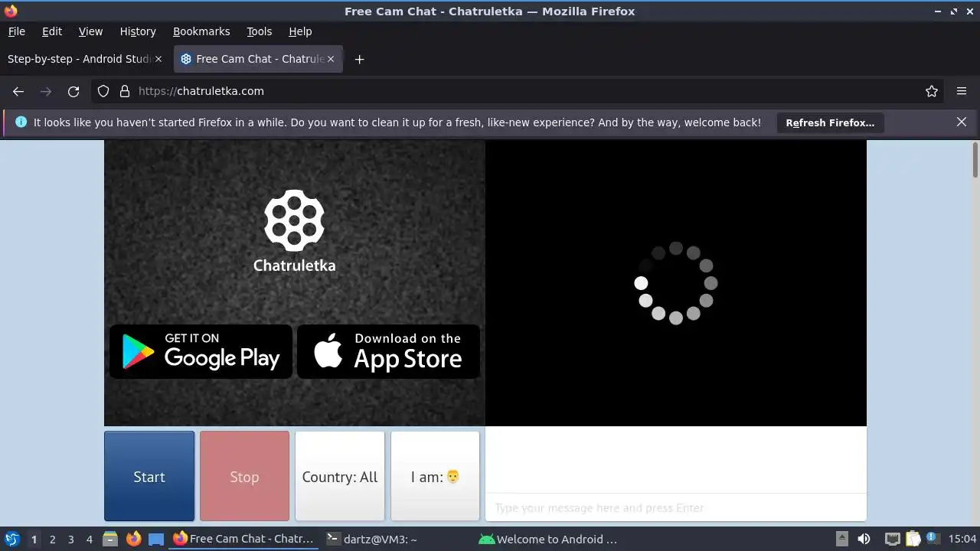Bookmark this page with star icon
The height and width of the screenshot is (551, 980).
[932, 91]
